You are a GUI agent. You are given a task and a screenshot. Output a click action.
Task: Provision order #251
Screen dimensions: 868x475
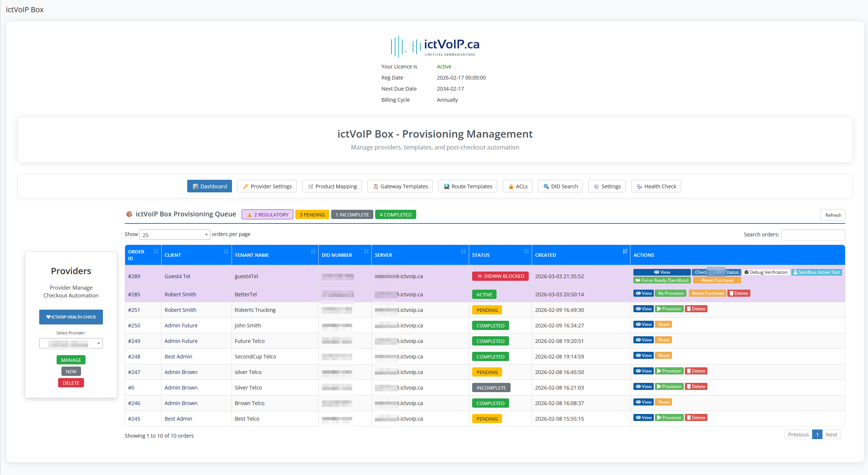[x=669, y=309]
